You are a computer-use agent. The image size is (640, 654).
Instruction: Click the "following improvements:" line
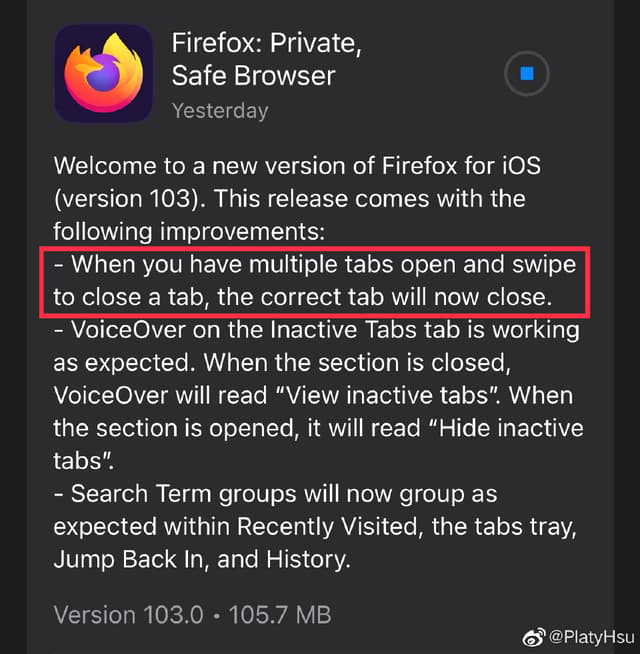coord(189,232)
